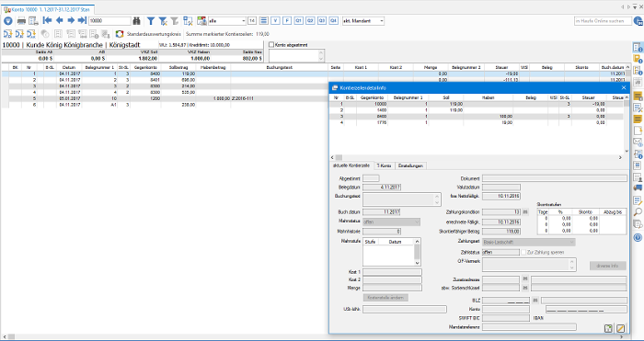Close the Kontierzeilendetailinfo dialog
Viewport: 644px width, 341px height.
coord(624,88)
